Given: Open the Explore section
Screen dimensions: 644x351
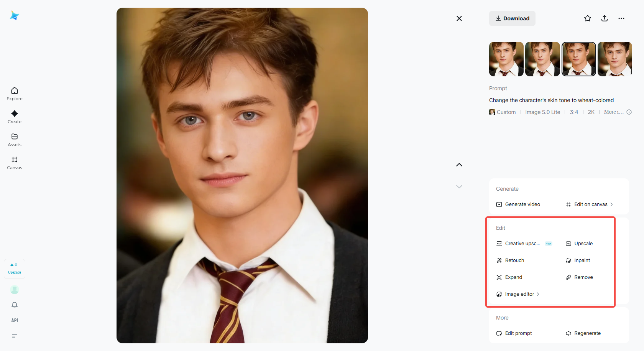Looking at the screenshot, I should pyautogui.click(x=15, y=94).
